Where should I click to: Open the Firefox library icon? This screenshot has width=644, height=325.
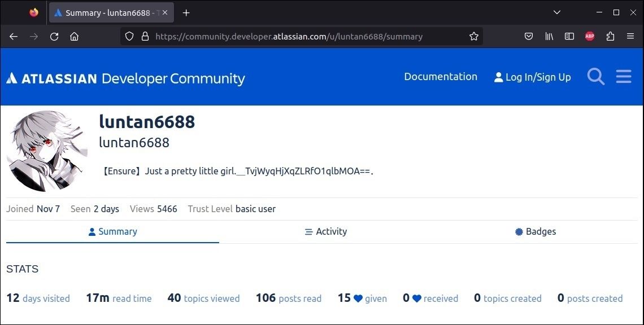pos(549,36)
